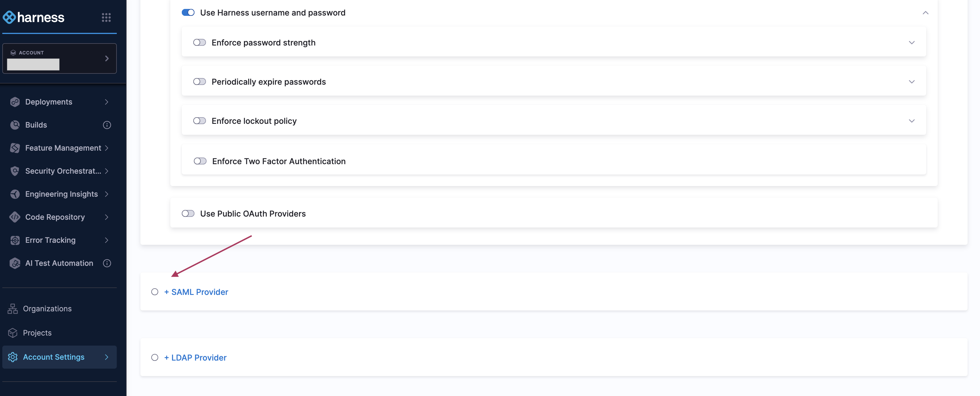Toggle Use Public OAuth Providers on
The height and width of the screenshot is (396, 980).
[188, 214]
